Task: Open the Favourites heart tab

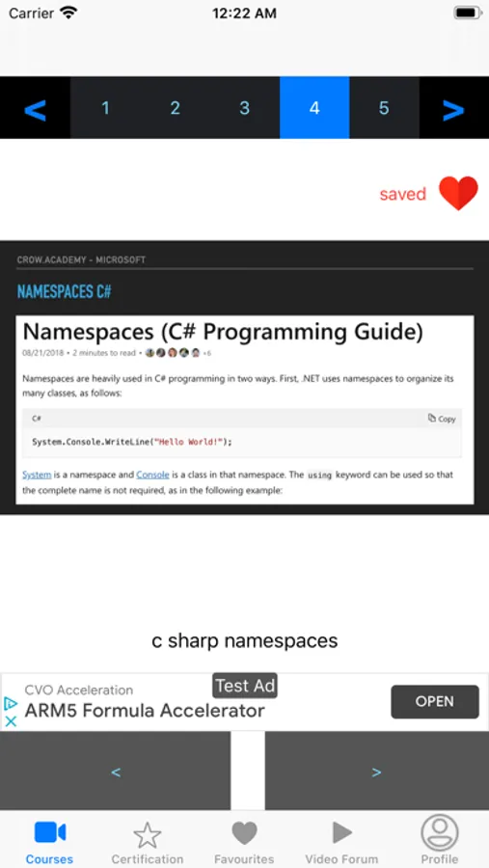Action: 244,833
